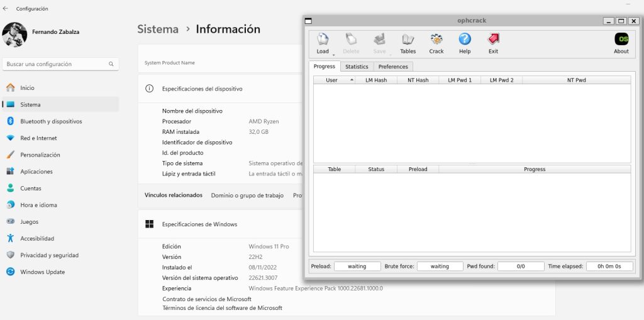Open Términos de licencia del software de Microsoft

pos(222,308)
